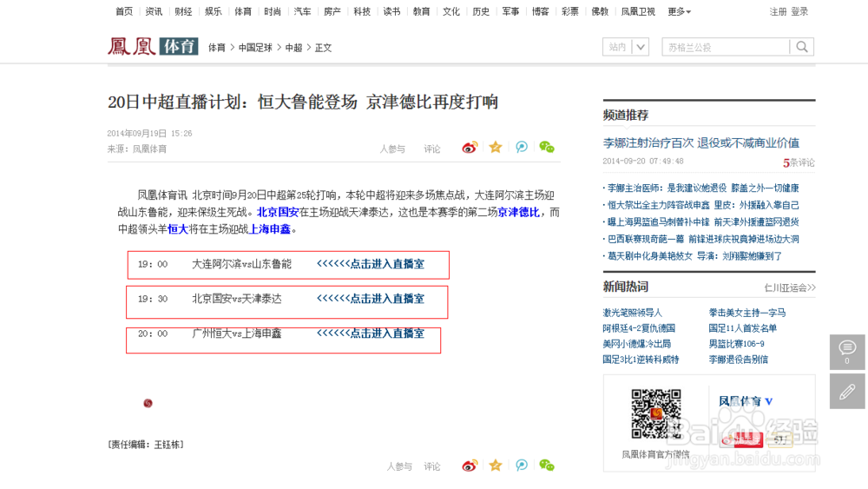This screenshot has width=868, height=489.
Task: Open headline 李娜注射治疗百次 退役或不减商业价值
Action: [700, 143]
